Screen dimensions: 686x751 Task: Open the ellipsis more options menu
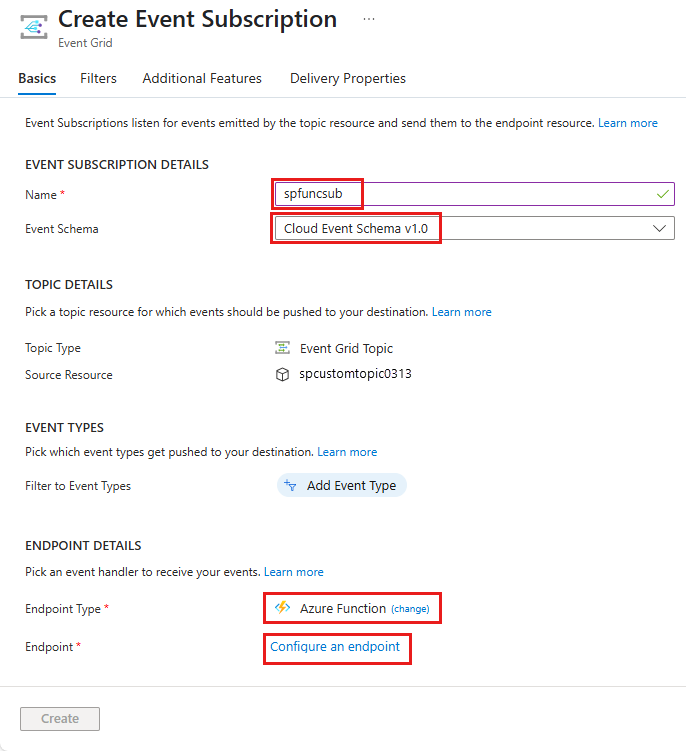(x=369, y=19)
